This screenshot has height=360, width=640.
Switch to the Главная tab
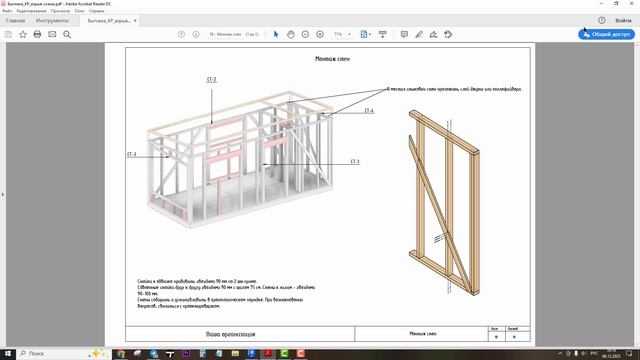coord(16,20)
